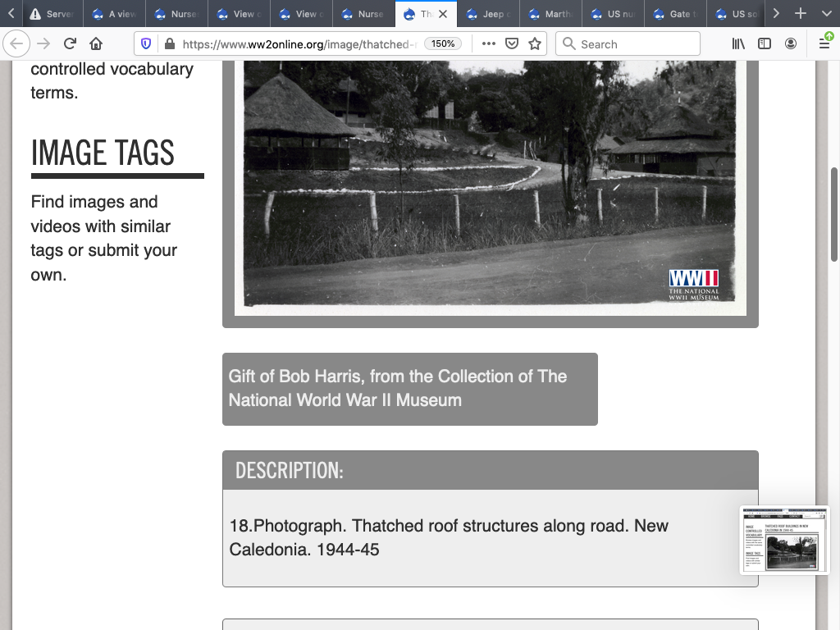This screenshot has height=630, width=840.
Task: Show list of all tabs
Action: coord(824,14)
